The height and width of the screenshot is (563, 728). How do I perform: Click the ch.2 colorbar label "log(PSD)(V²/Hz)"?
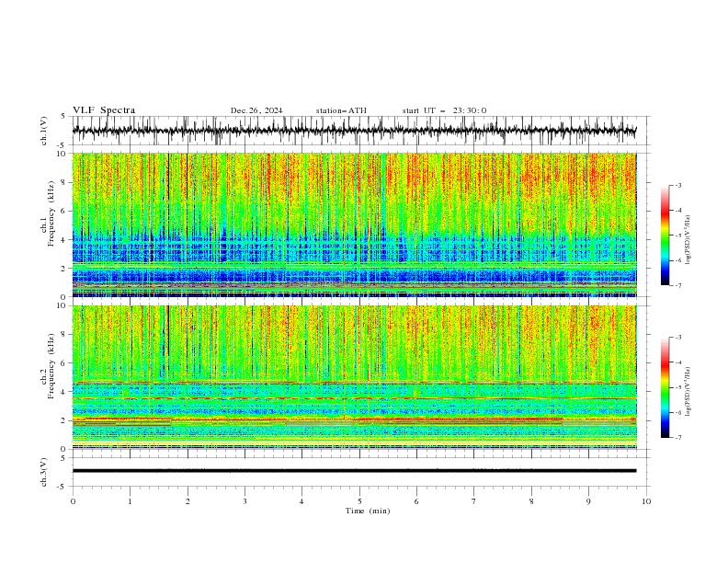click(x=688, y=391)
